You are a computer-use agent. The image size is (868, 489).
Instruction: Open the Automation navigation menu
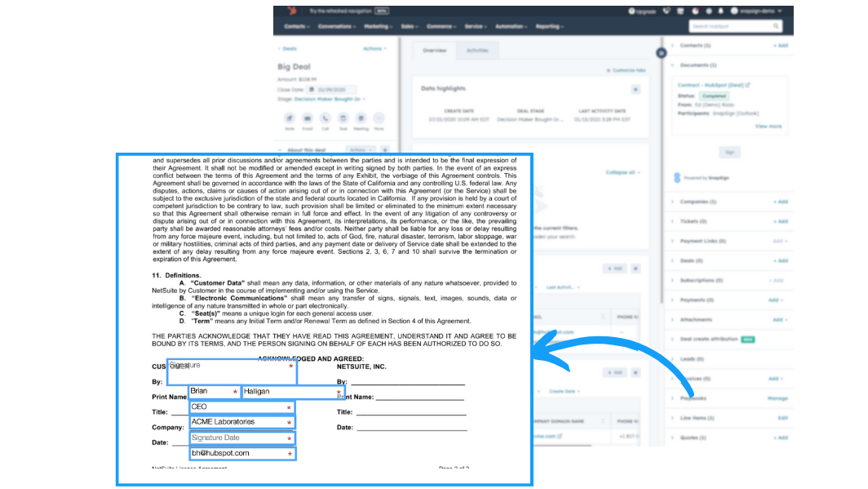511,27
